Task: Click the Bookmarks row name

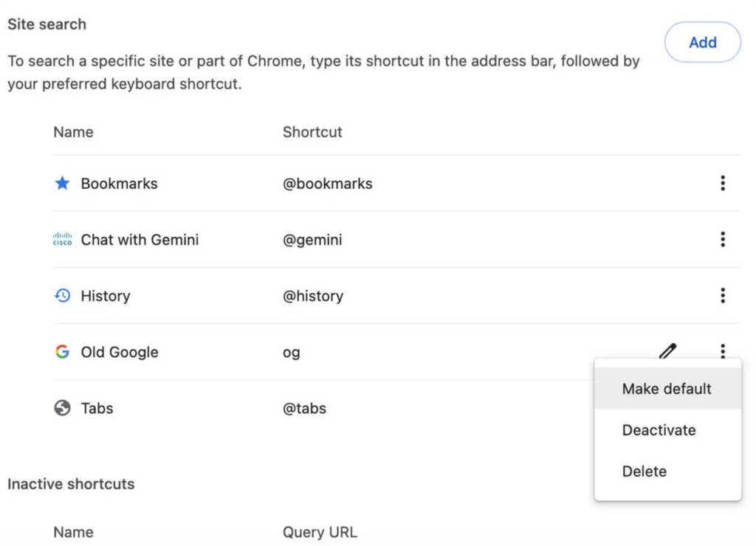Action: click(119, 184)
